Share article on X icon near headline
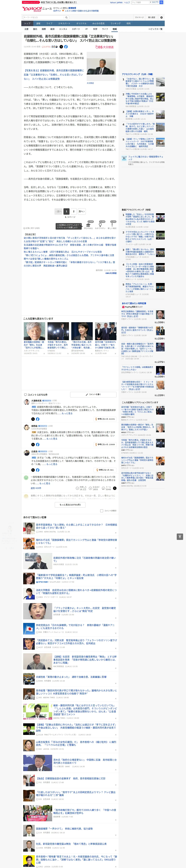 pos(61,47)
